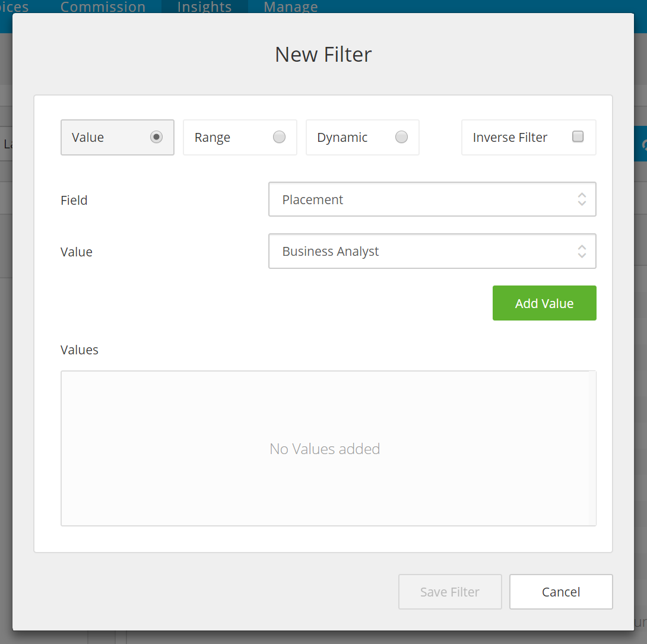Click the New Filter dialog title
This screenshot has height=644, width=647.
tap(323, 55)
